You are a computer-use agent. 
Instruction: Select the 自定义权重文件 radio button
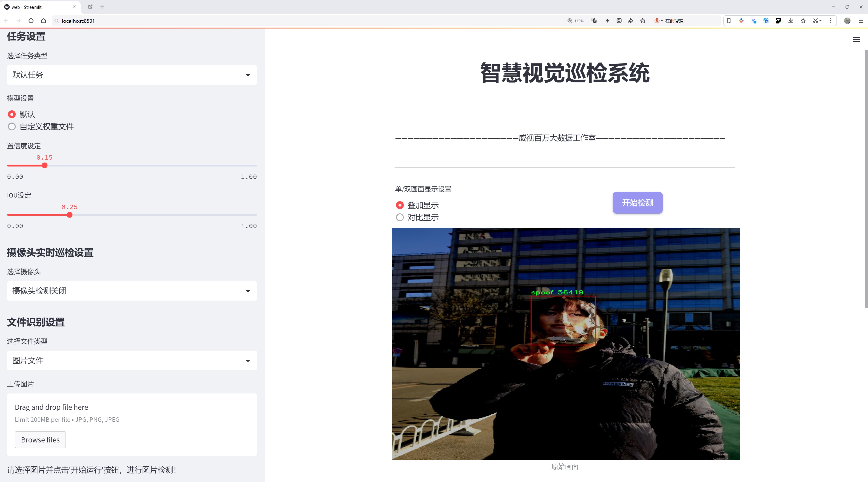click(12, 127)
